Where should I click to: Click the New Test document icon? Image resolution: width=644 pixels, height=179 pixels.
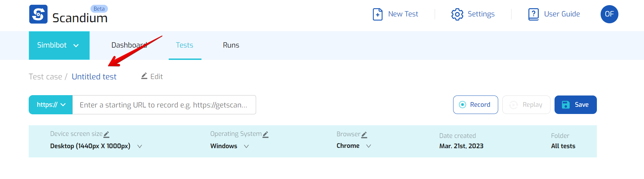(x=377, y=14)
